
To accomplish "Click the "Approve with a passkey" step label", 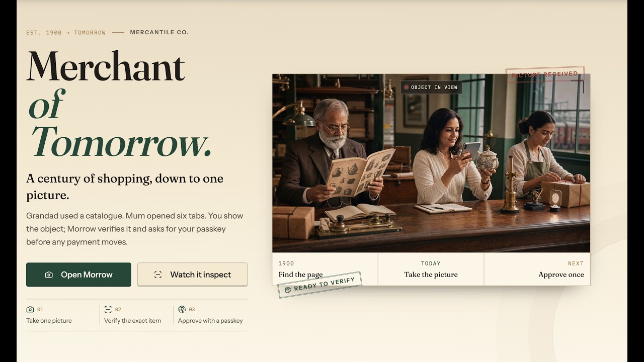I will tap(210, 321).
